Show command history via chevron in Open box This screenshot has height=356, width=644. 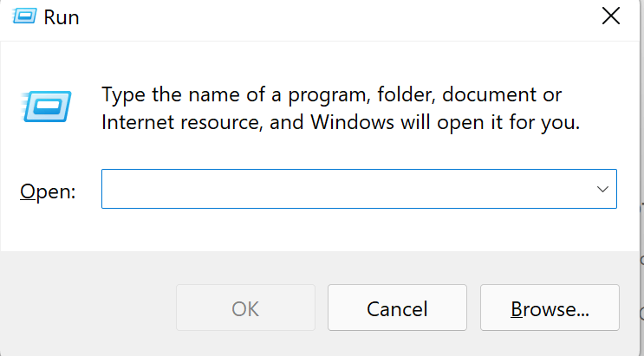[x=602, y=189]
